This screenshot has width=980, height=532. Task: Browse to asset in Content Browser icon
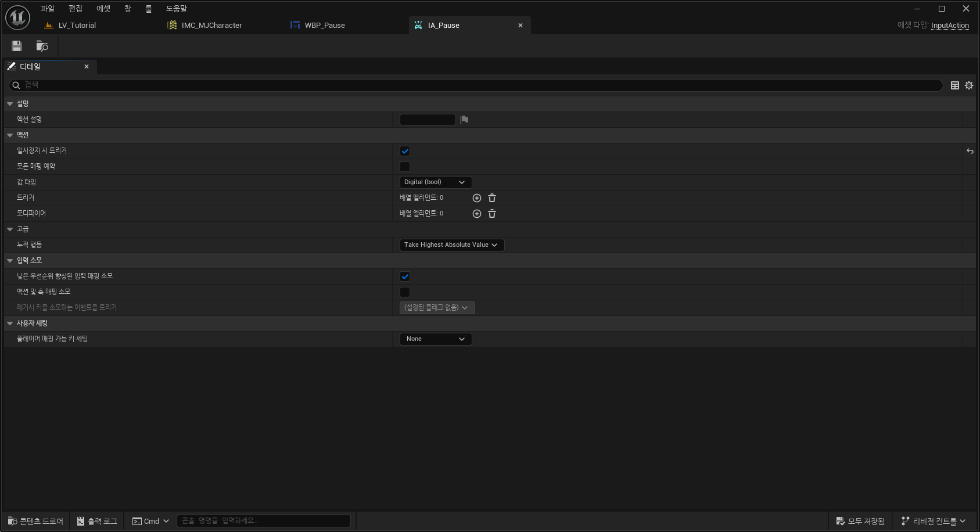[42, 46]
